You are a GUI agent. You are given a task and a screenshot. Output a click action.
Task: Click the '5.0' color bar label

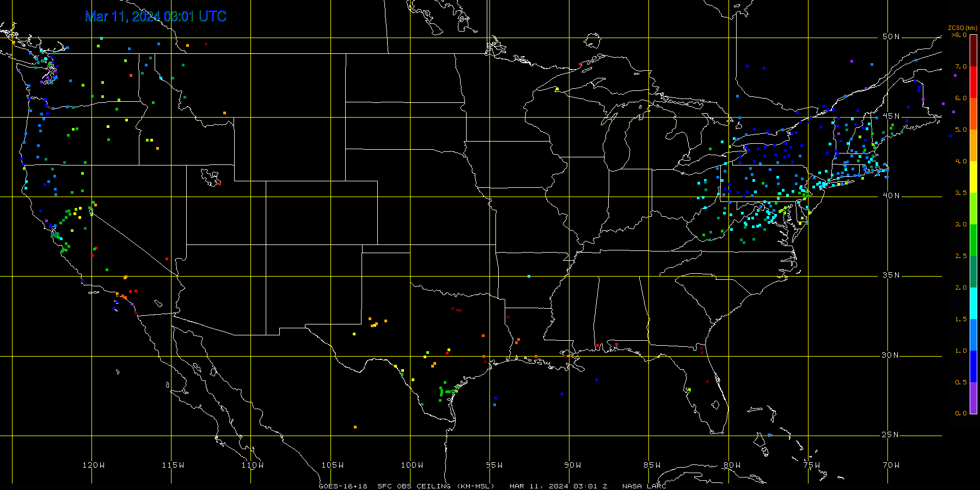961,130
